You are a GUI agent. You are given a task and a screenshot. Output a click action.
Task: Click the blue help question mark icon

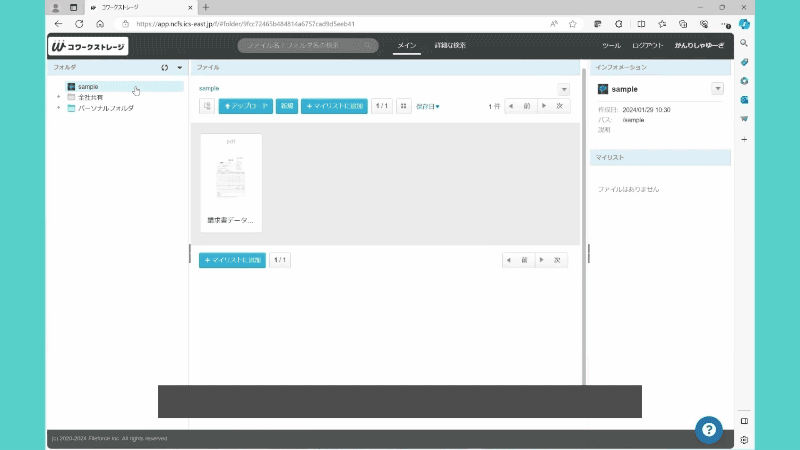point(708,429)
